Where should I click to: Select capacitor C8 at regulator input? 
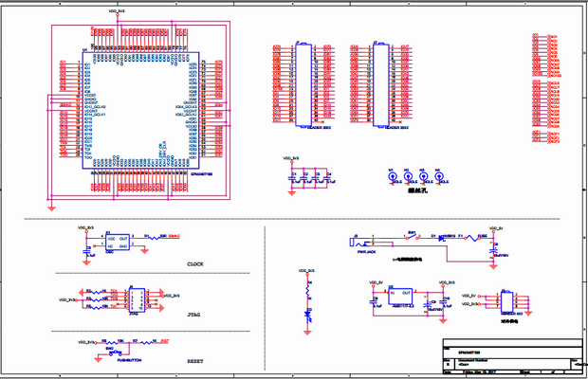tap(374, 302)
